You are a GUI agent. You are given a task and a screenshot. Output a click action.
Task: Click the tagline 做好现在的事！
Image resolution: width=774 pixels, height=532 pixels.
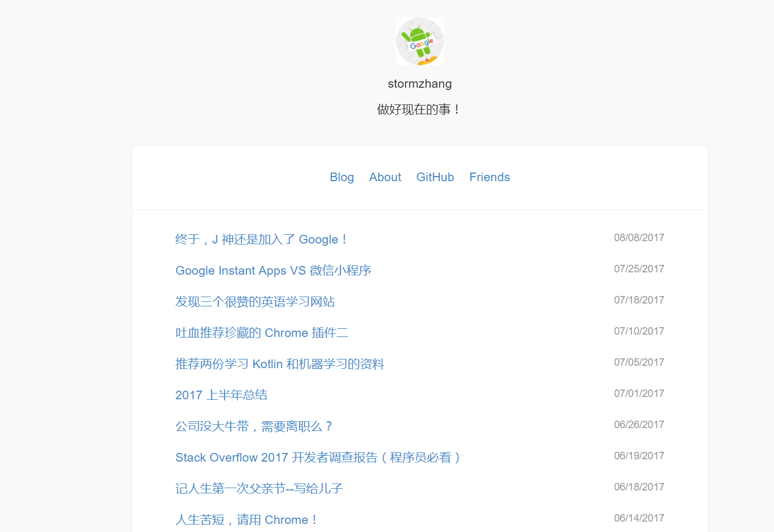[x=420, y=110]
